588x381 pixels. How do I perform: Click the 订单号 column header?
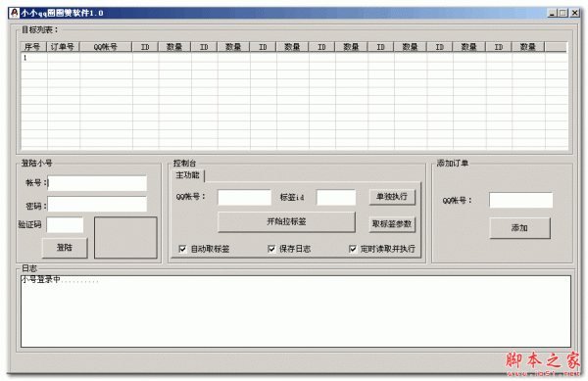(x=63, y=47)
